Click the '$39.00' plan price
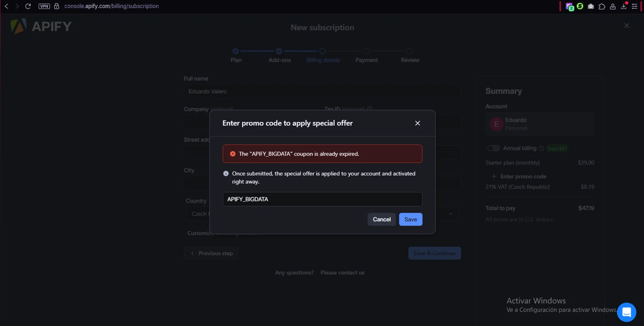 [x=586, y=163]
